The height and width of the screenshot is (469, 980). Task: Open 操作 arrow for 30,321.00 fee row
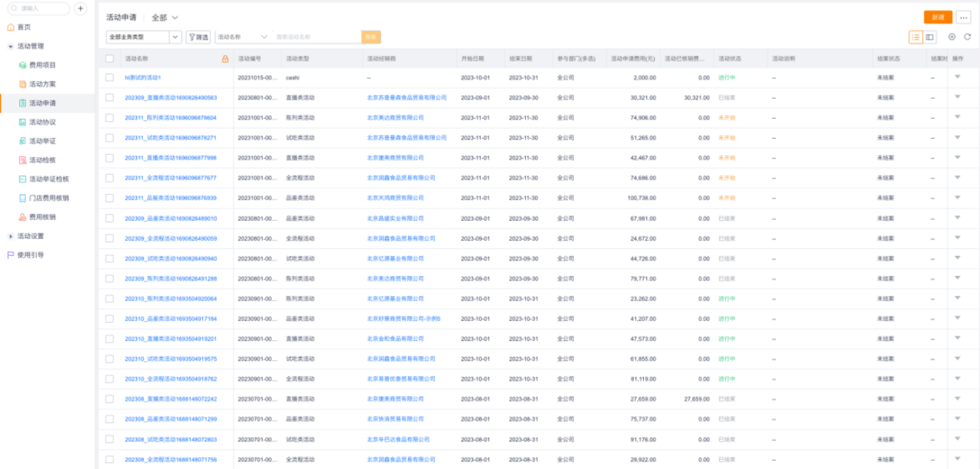pyautogui.click(x=957, y=97)
